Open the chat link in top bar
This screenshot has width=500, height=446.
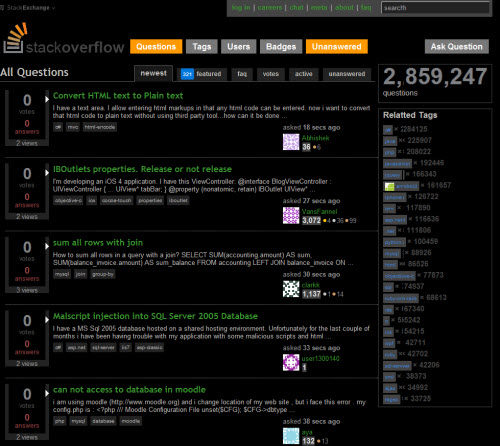(296, 7)
